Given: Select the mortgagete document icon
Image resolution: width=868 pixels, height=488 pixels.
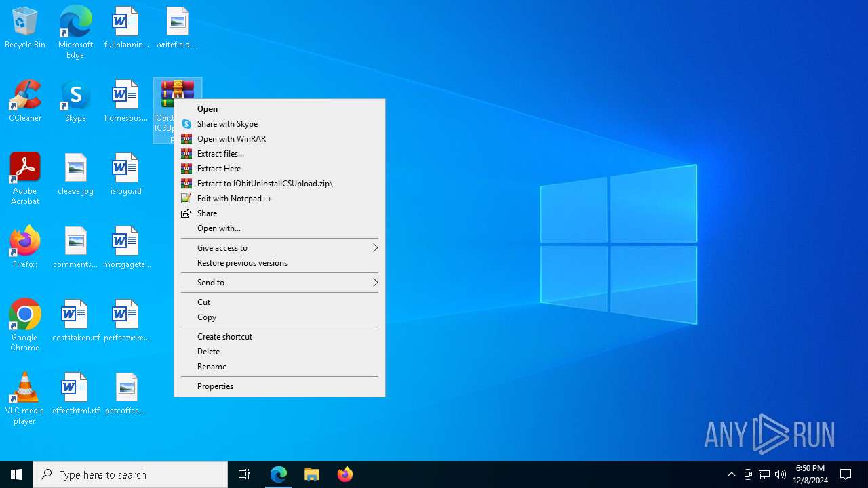Looking at the screenshot, I should click(x=126, y=248).
